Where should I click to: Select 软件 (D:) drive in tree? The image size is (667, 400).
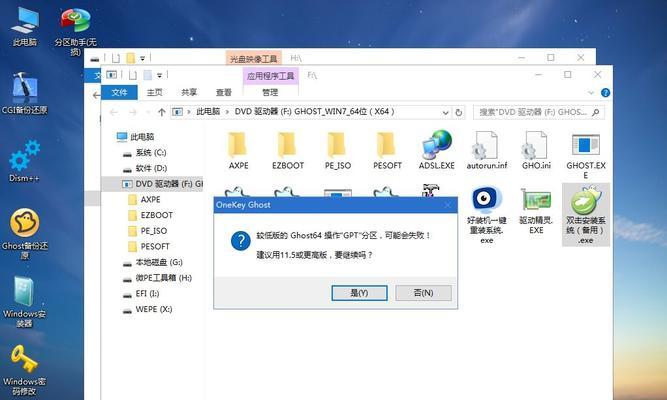point(145,168)
